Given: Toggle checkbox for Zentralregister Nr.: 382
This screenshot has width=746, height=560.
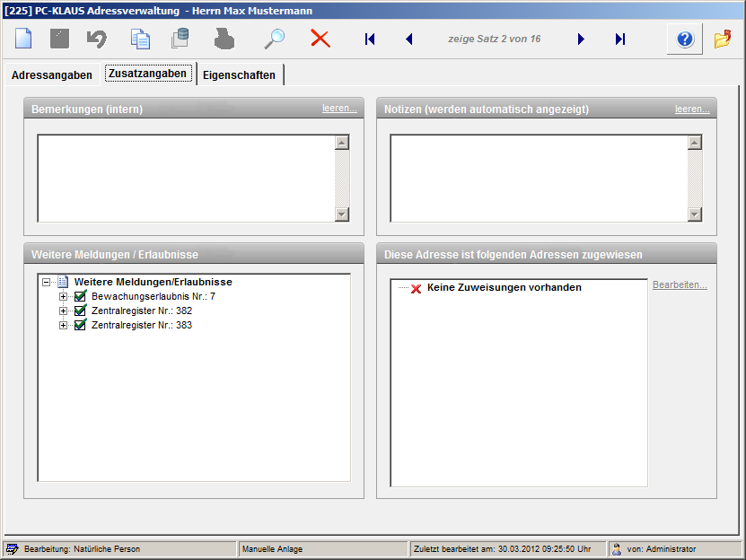Looking at the screenshot, I should (x=80, y=311).
